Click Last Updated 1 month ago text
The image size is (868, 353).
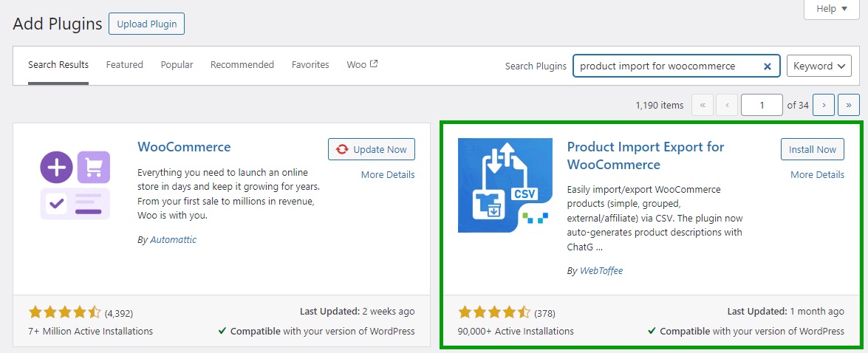tap(786, 312)
